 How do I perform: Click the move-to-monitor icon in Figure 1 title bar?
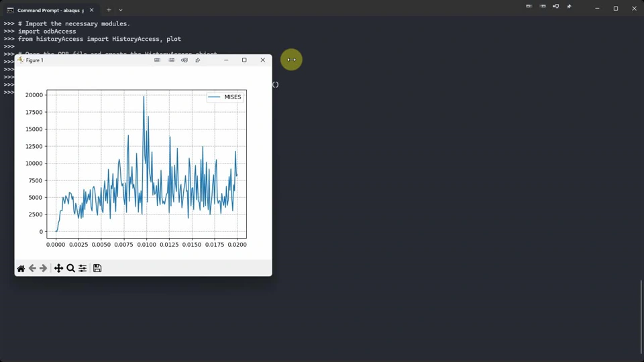(x=184, y=60)
